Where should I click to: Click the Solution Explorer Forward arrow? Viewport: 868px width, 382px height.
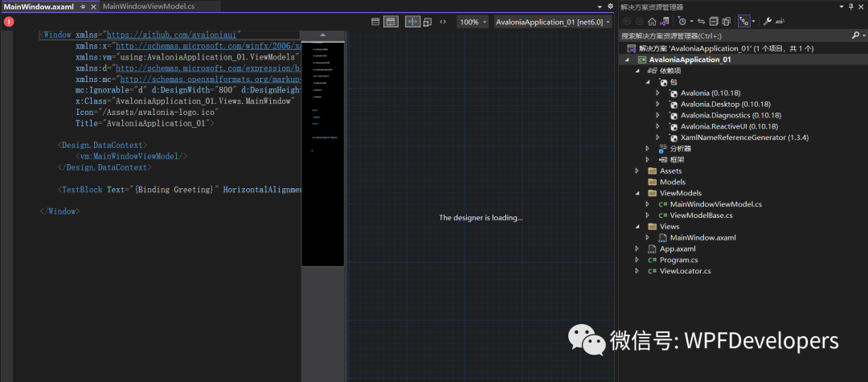coord(640,21)
